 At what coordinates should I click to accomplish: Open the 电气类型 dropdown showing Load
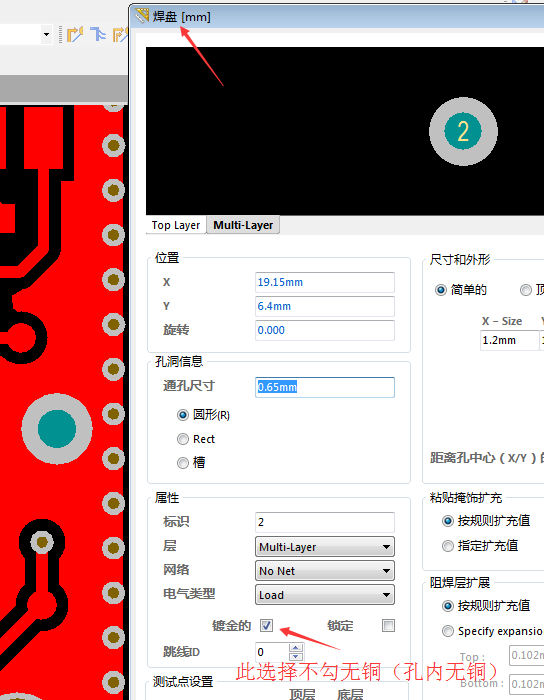tap(324, 595)
